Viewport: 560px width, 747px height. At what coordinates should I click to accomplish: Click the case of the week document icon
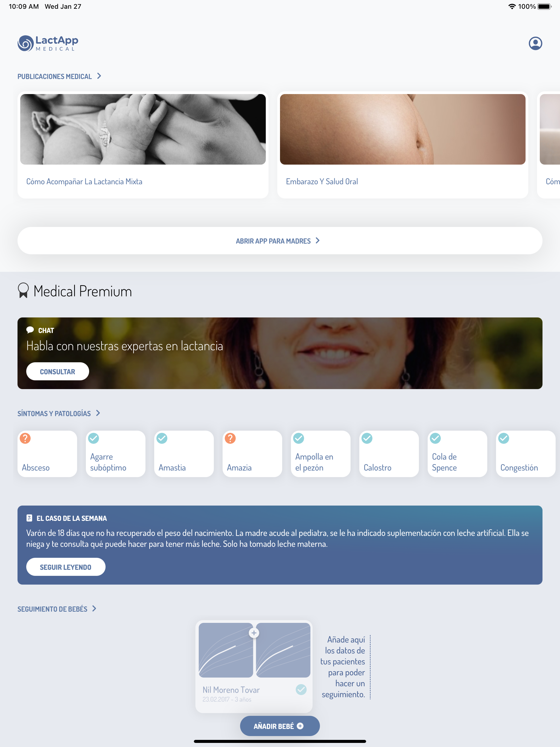coord(29,518)
